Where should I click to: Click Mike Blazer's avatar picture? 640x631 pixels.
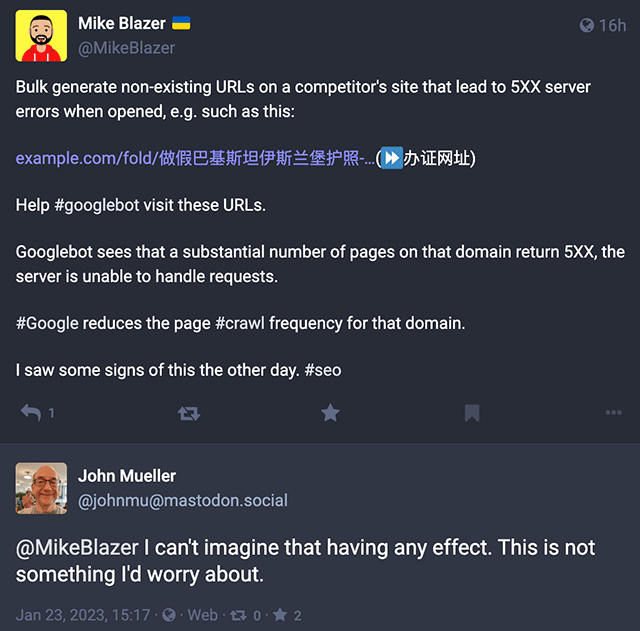[41, 36]
